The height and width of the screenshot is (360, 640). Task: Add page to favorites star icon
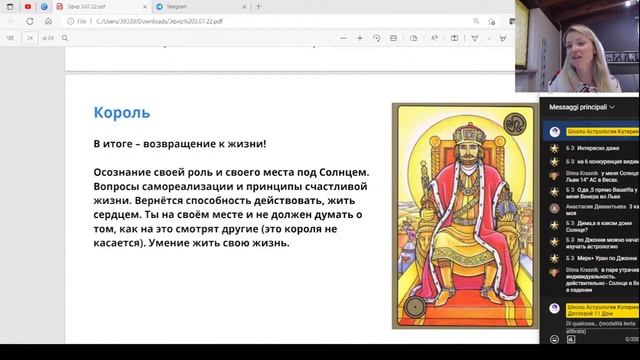(491, 21)
